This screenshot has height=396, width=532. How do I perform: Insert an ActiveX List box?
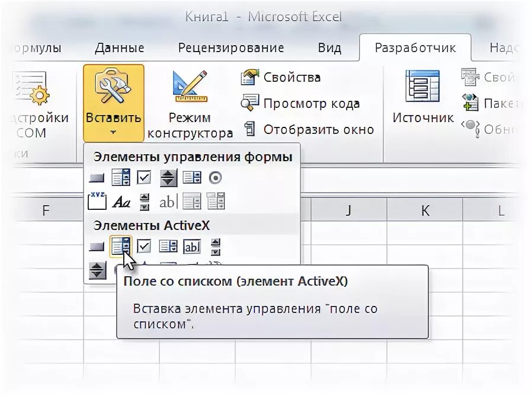[x=168, y=246]
